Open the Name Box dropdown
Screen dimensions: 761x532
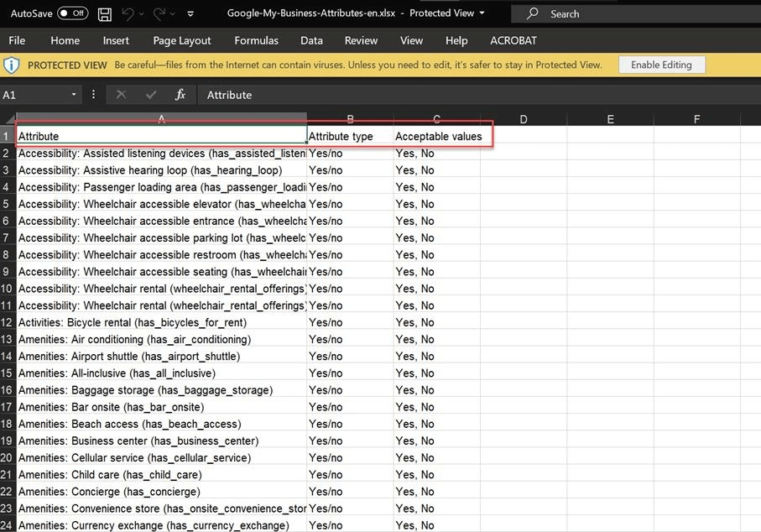click(x=72, y=95)
